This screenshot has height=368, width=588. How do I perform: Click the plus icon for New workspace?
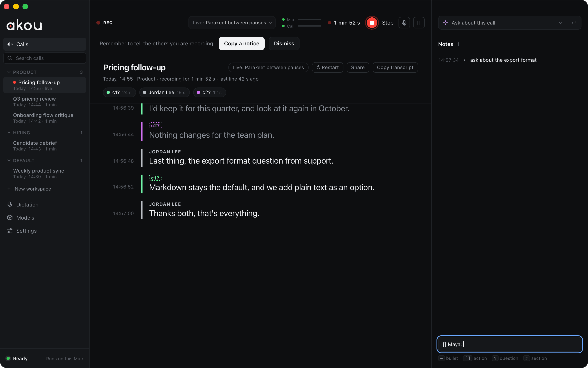(9, 189)
